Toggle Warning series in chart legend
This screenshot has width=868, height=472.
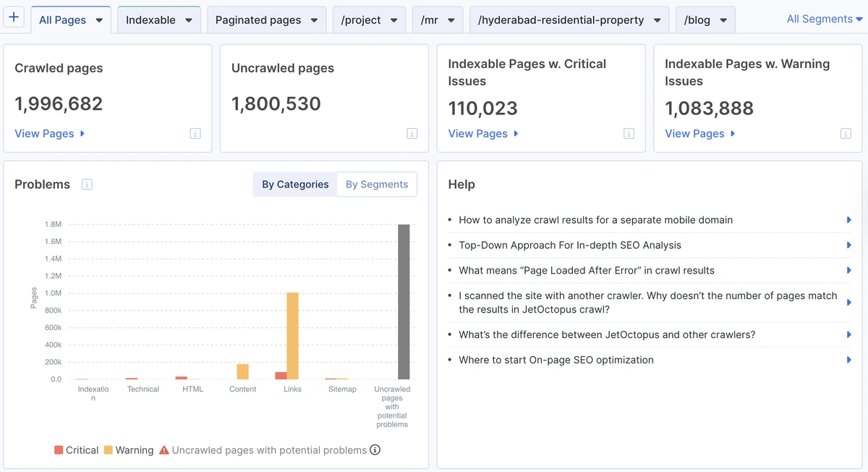pos(129,450)
